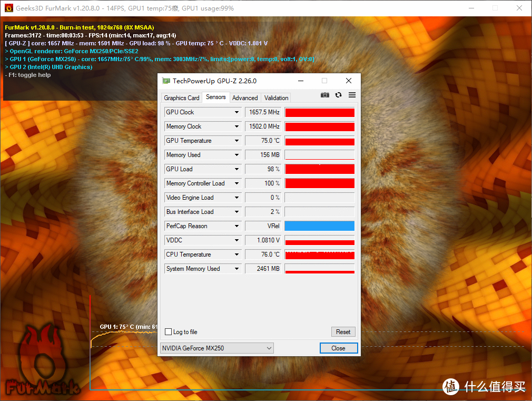532x401 pixels.
Task: Click the 76.0 °C CPU Temperature value
Action: pos(263,255)
